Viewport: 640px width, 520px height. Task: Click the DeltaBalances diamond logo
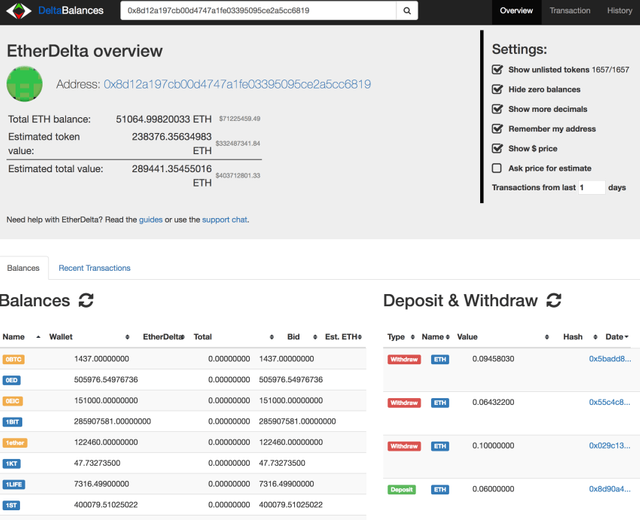tap(19, 11)
